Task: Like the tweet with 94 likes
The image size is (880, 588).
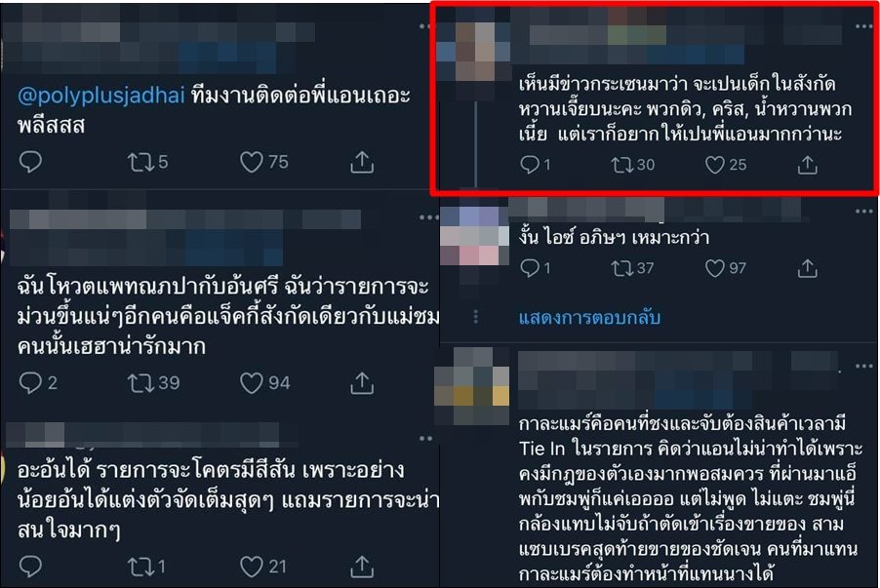Action: [252, 382]
